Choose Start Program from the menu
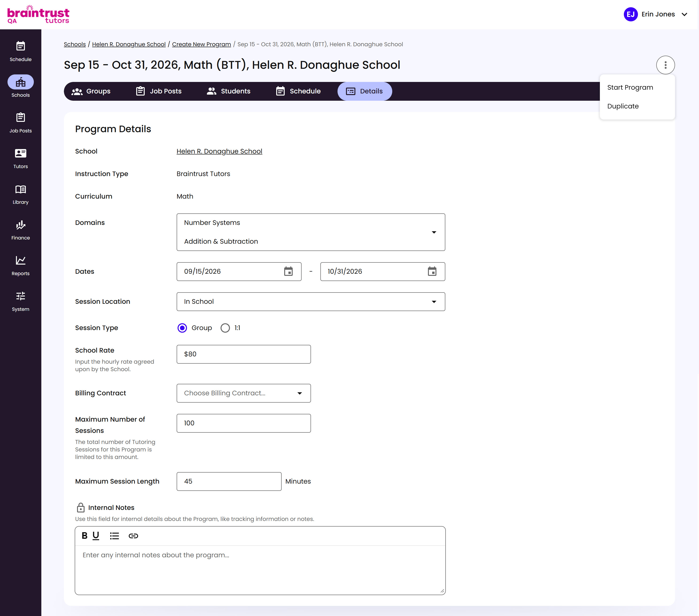This screenshot has height=616, width=699. pyautogui.click(x=637, y=88)
